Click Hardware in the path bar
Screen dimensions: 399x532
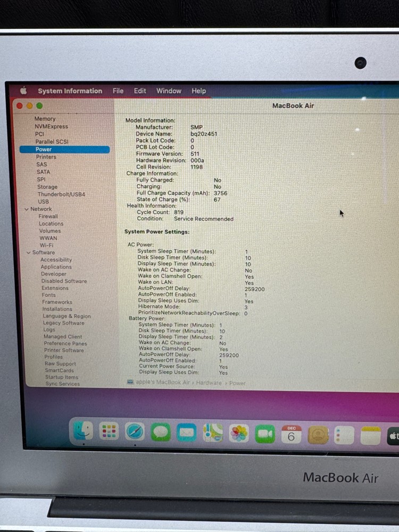point(209,383)
